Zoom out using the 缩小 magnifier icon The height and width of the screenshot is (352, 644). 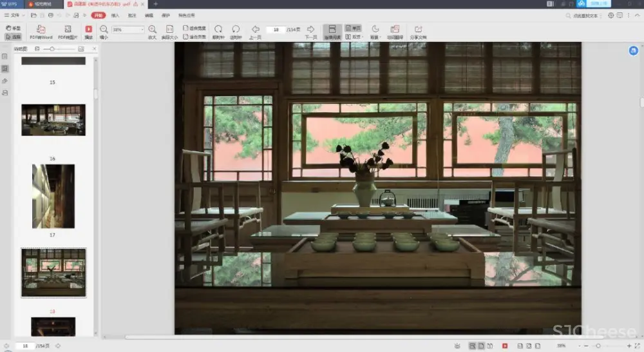click(104, 30)
